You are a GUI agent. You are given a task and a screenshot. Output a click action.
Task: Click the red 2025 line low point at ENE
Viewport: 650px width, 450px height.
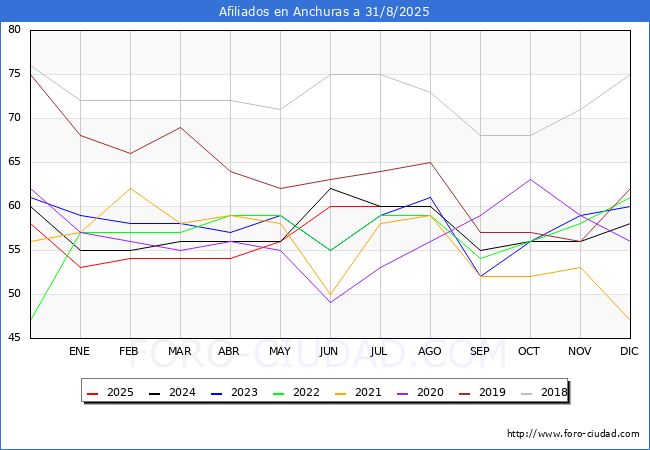80,267
